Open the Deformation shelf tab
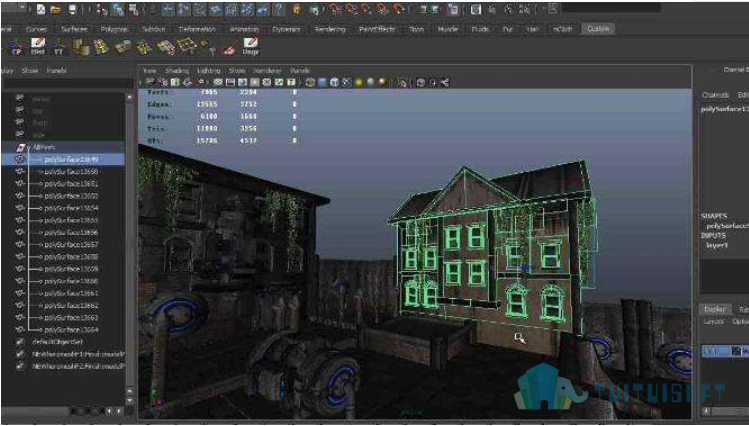 pos(197,29)
